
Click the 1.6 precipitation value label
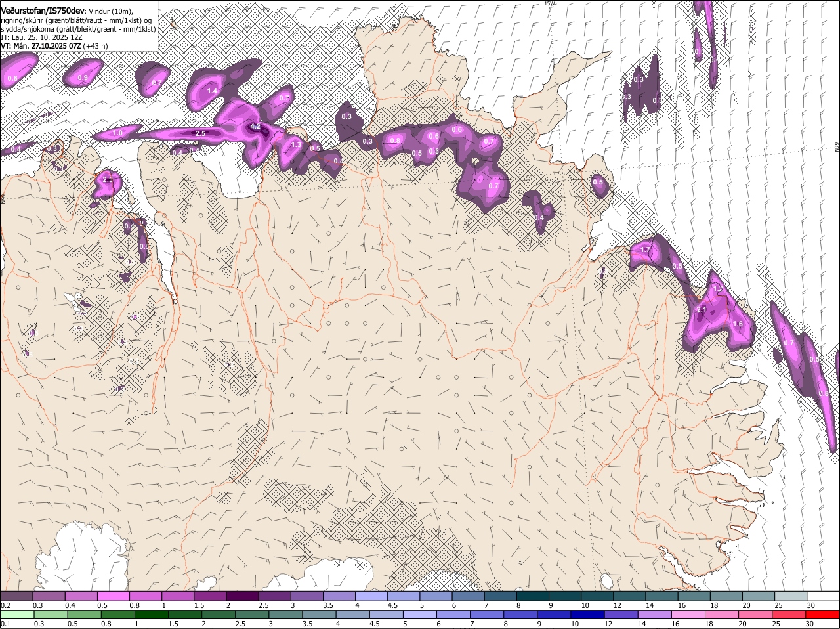click(738, 324)
